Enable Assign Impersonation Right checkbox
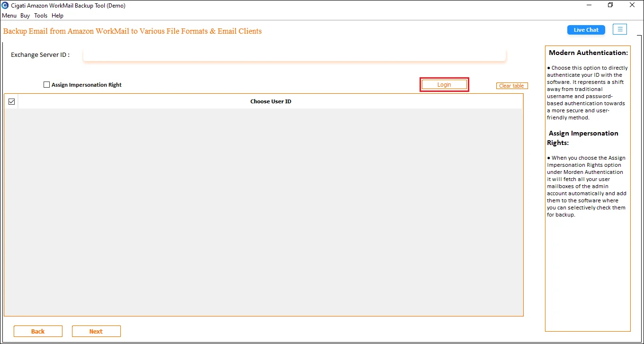The image size is (644, 344). coord(46,85)
